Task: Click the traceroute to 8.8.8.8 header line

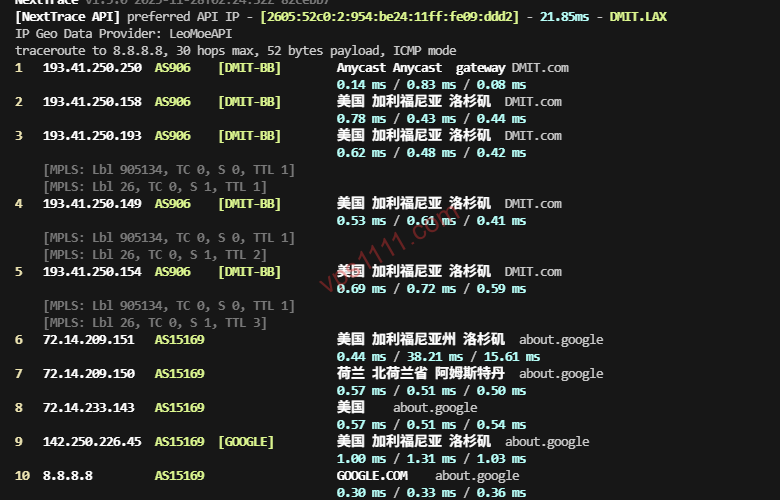Action: (236, 51)
